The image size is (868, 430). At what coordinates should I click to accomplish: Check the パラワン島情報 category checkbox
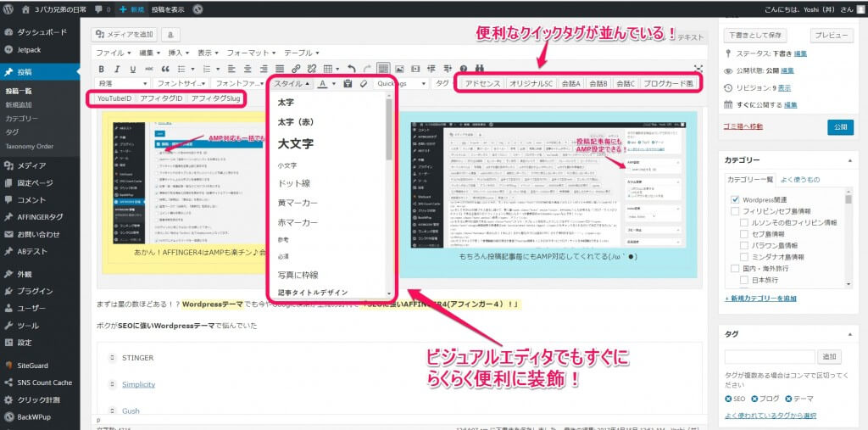pyautogui.click(x=744, y=245)
